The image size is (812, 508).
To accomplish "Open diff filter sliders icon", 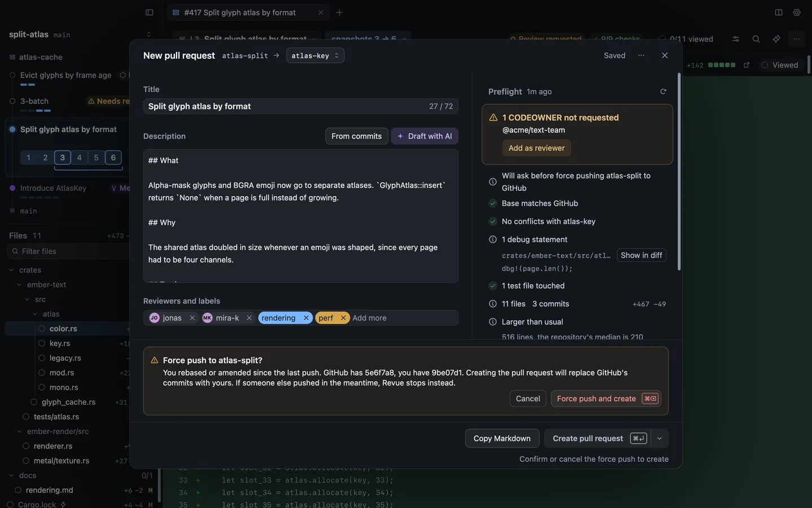I will coord(736,39).
